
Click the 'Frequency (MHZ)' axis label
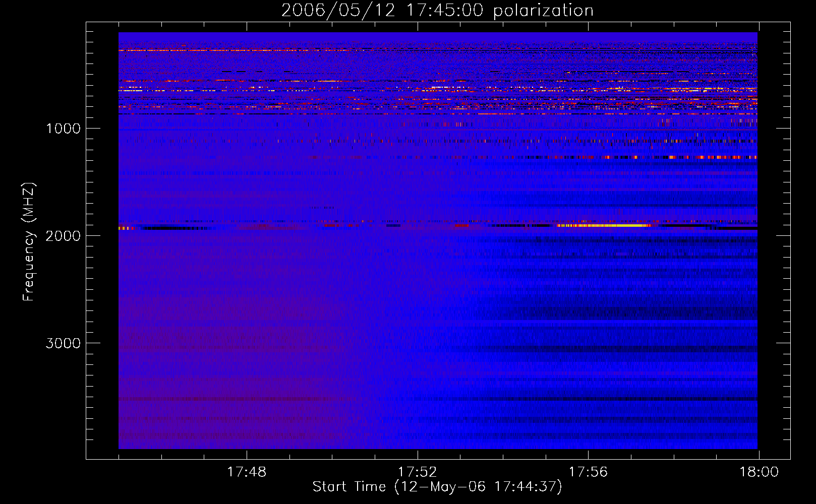pos(29,242)
